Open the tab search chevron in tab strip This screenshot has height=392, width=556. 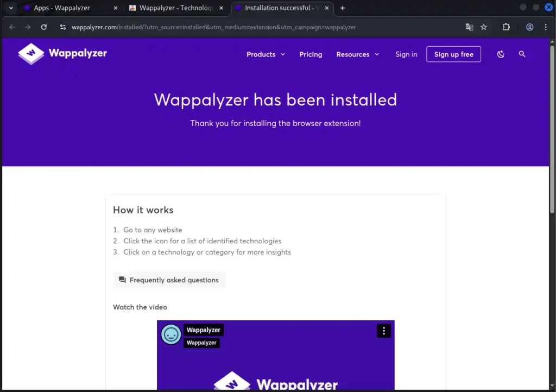coord(10,8)
